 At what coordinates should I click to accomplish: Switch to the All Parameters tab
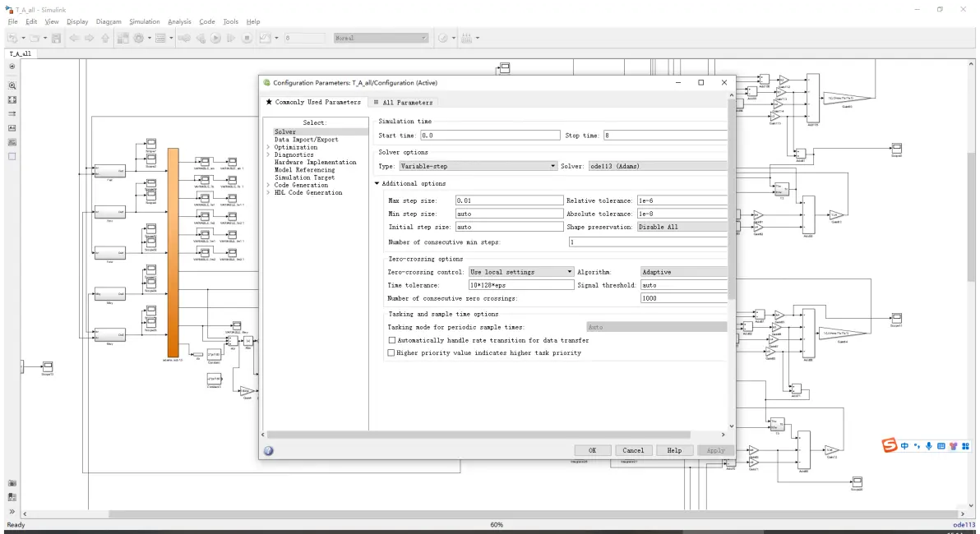[403, 103]
